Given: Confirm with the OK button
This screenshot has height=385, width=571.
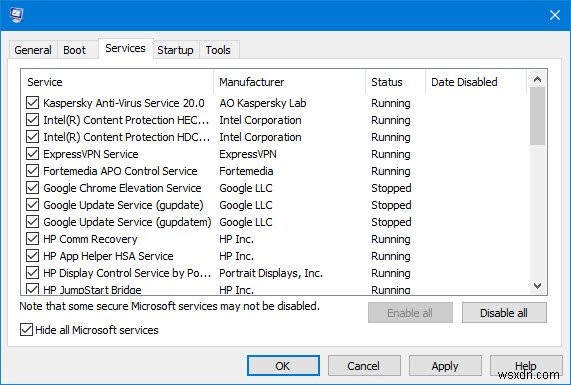Looking at the screenshot, I should click(283, 366).
